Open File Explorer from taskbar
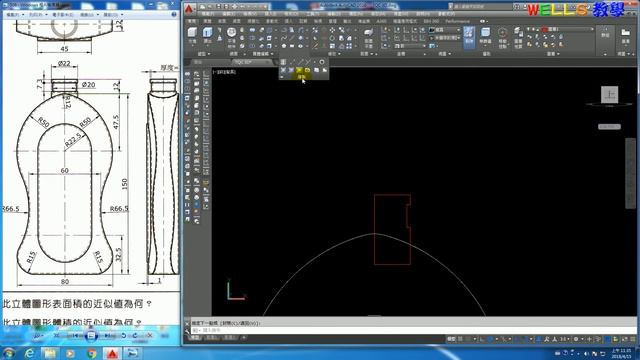This screenshot has width=640, height=360. (x=50, y=353)
